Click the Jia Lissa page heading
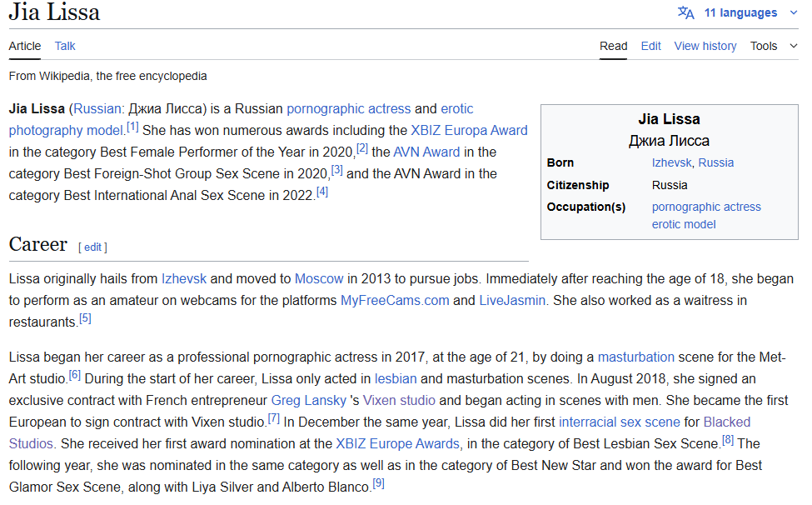This screenshot has width=812, height=505. (x=54, y=12)
